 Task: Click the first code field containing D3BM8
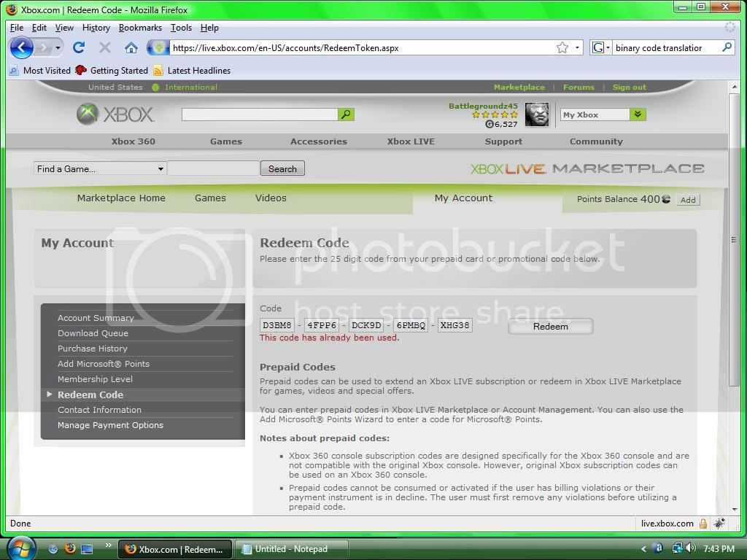(x=277, y=325)
